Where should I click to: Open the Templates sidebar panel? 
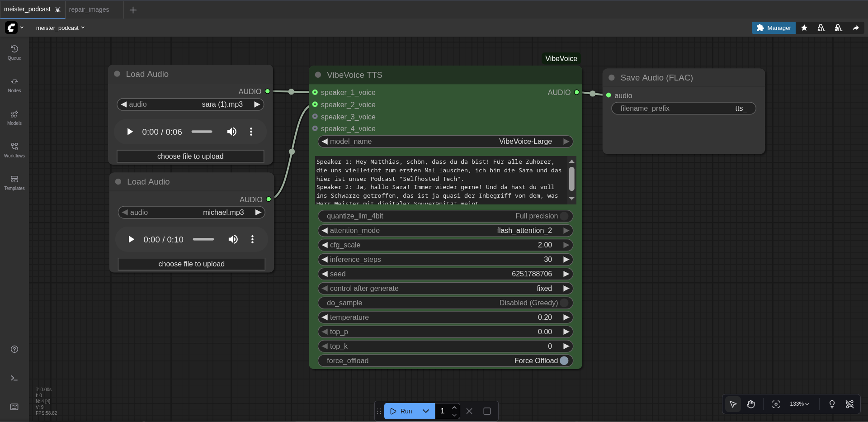(14, 182)
